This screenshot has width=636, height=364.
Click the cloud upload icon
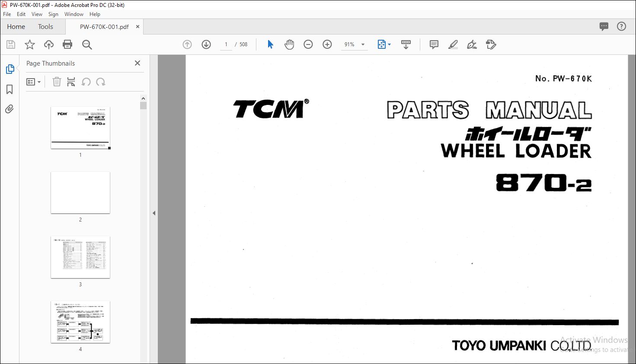49,44
